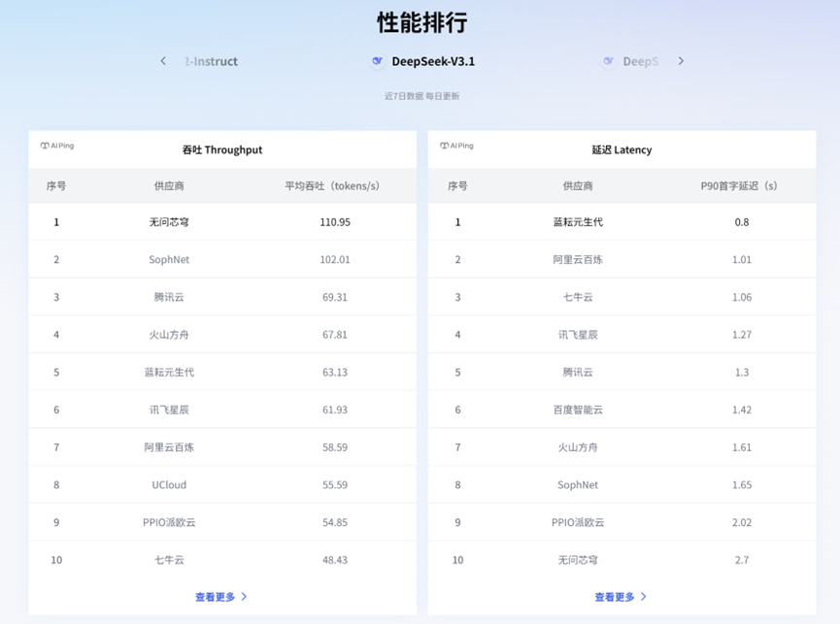Click the 54.85 throughput value
The height and width of the screenshot is (624, 840).
335,522
